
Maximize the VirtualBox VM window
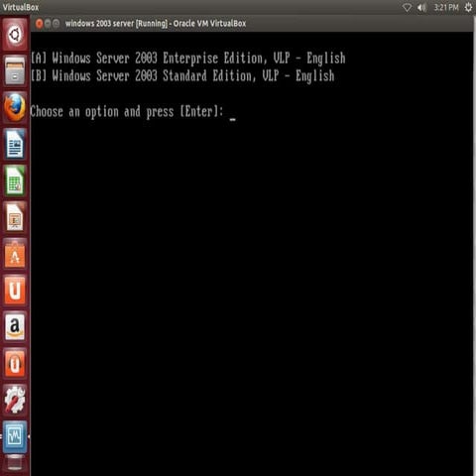tap(57, 24)
